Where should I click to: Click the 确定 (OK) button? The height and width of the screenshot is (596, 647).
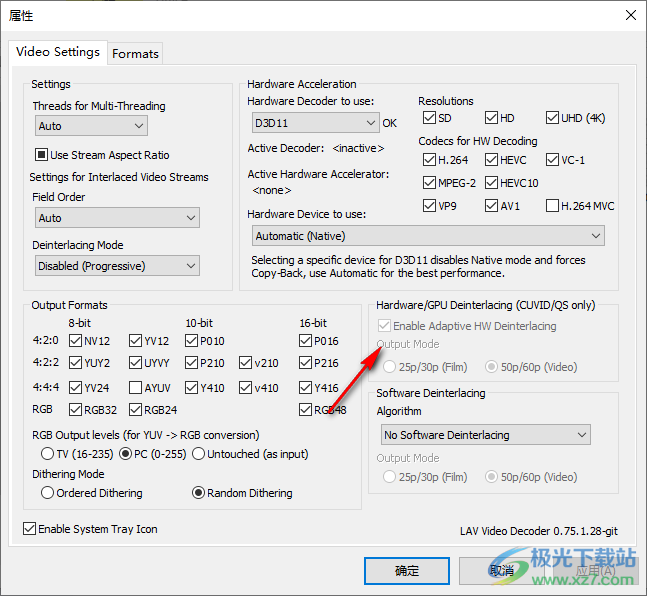tap(407, 571)
